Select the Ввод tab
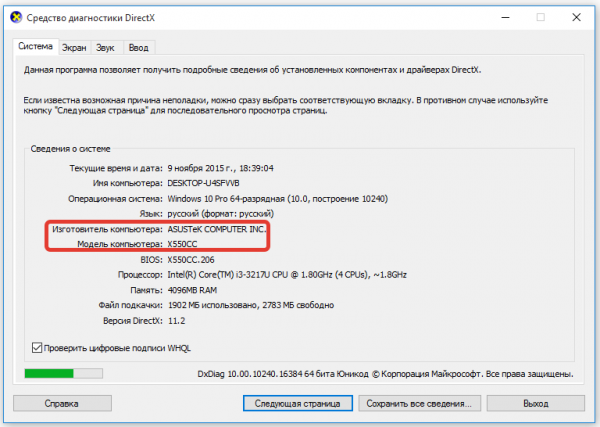Image resolution: width=600 pixels, height=427 pixels. (139, 47)
